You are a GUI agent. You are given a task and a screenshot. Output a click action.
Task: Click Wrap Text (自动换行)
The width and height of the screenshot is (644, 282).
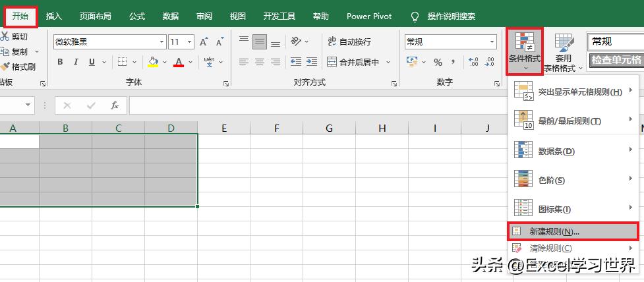349,42
